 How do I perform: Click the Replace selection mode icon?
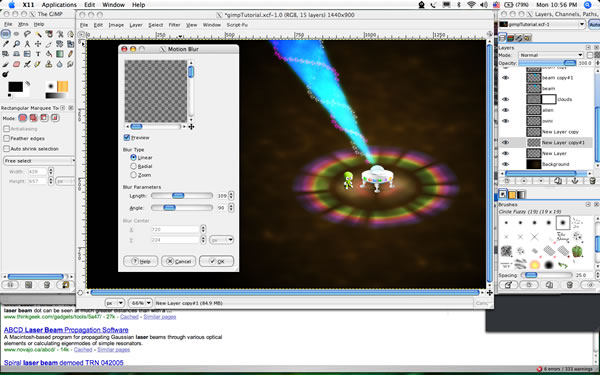[23, 118]
